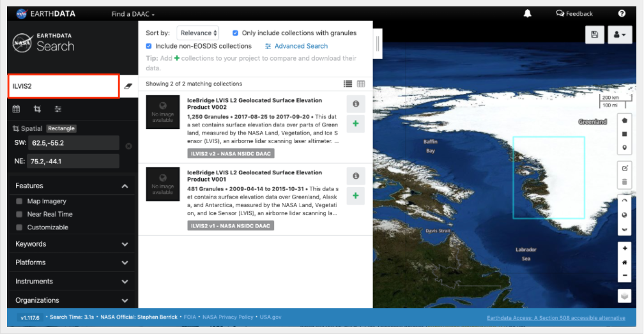The width and height of the screenshot is (644, 334).
Task: Open the user account dropdown
Action: tap(620, 35)
